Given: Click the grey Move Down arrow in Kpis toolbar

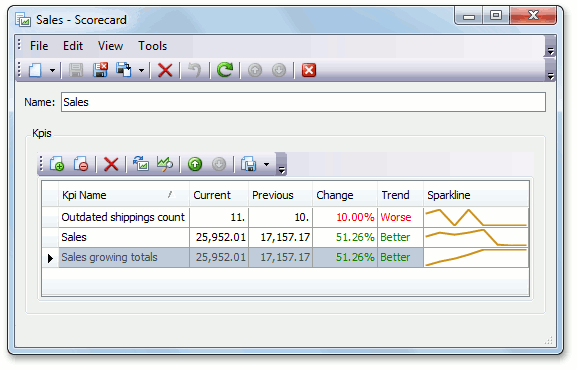Looking at the screenshot, I should [x=219, y=164].
